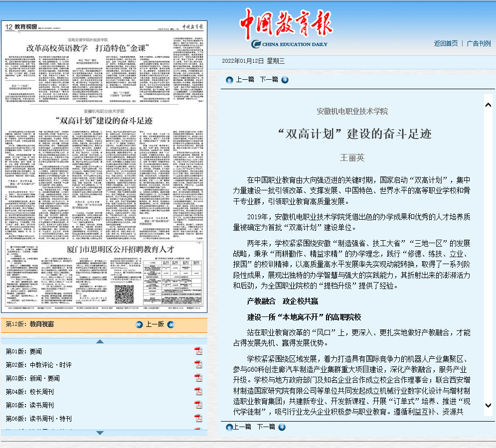
Task: Click bottom previous-article arrow icon
Action: (x=229, y=428)
